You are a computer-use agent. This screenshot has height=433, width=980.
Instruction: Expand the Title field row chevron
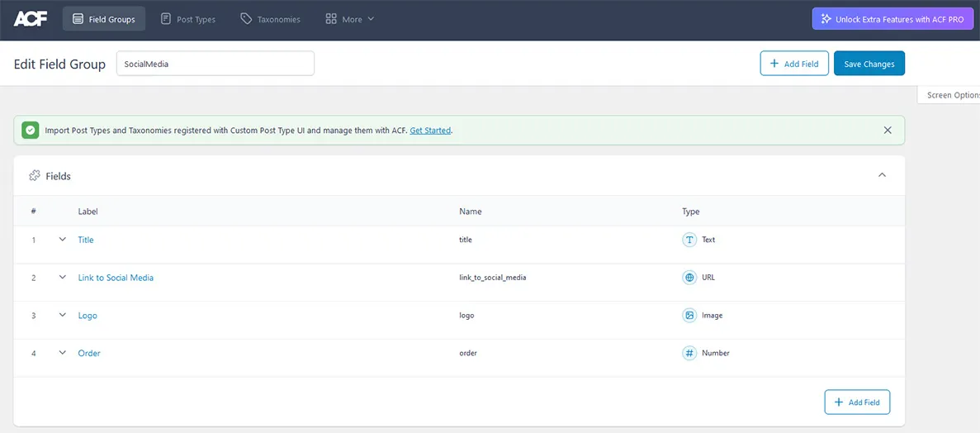tap(62, 240)
